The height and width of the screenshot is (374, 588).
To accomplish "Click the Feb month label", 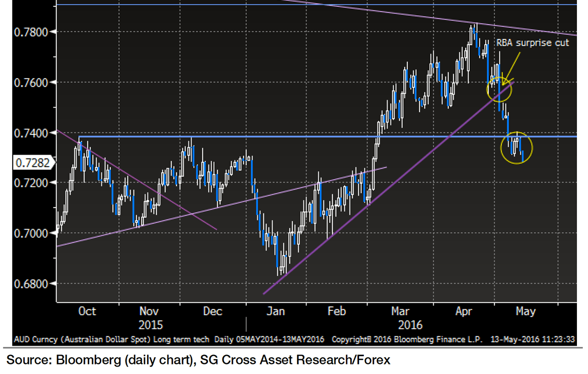I will click(x=337, y=311).
